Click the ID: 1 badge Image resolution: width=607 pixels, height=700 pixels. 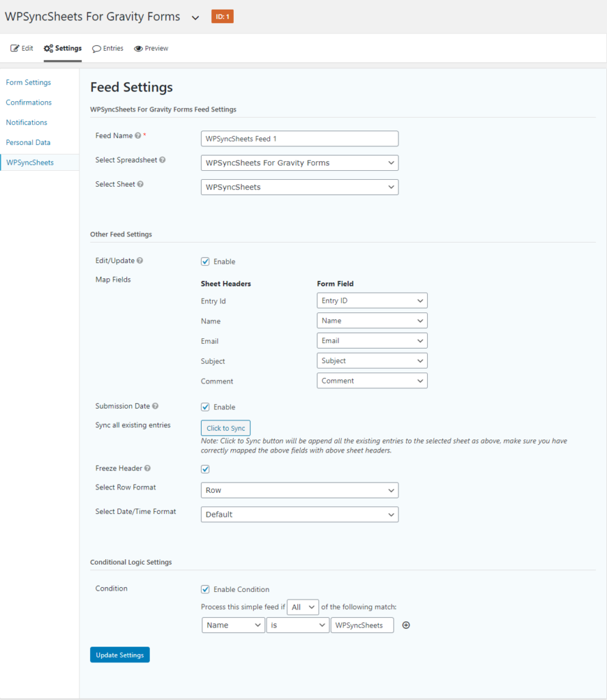tap(222, 16)
